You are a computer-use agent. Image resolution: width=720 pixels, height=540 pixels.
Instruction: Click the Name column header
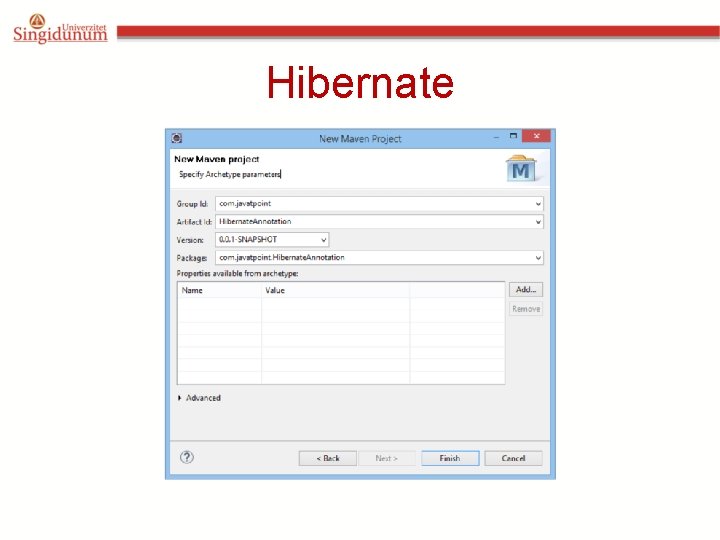(x=219, y=290)
